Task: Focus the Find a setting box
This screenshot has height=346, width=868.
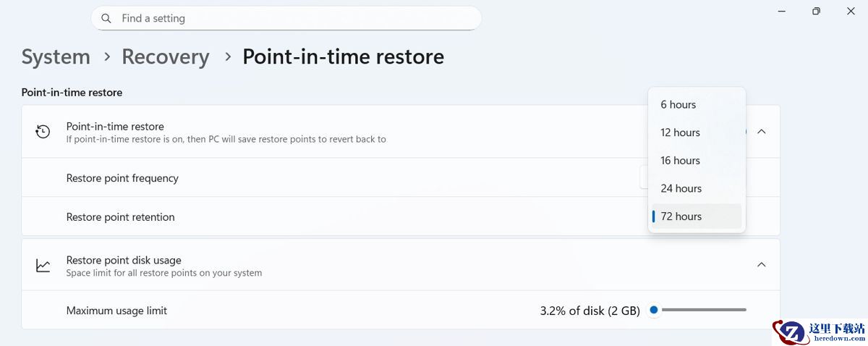Action: click(289, 18)
